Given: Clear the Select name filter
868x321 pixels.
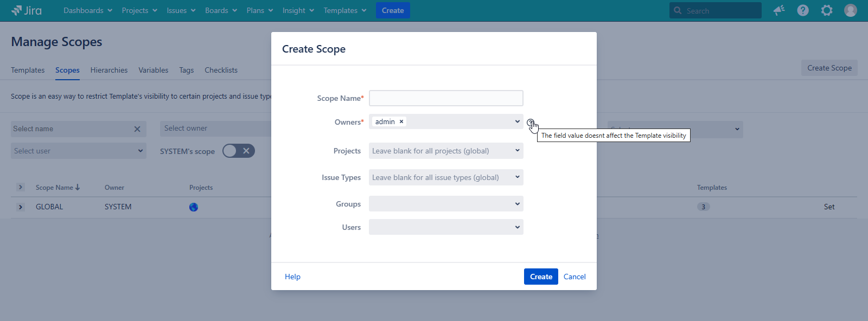Looking at the screenshot, I should point(137,129).
